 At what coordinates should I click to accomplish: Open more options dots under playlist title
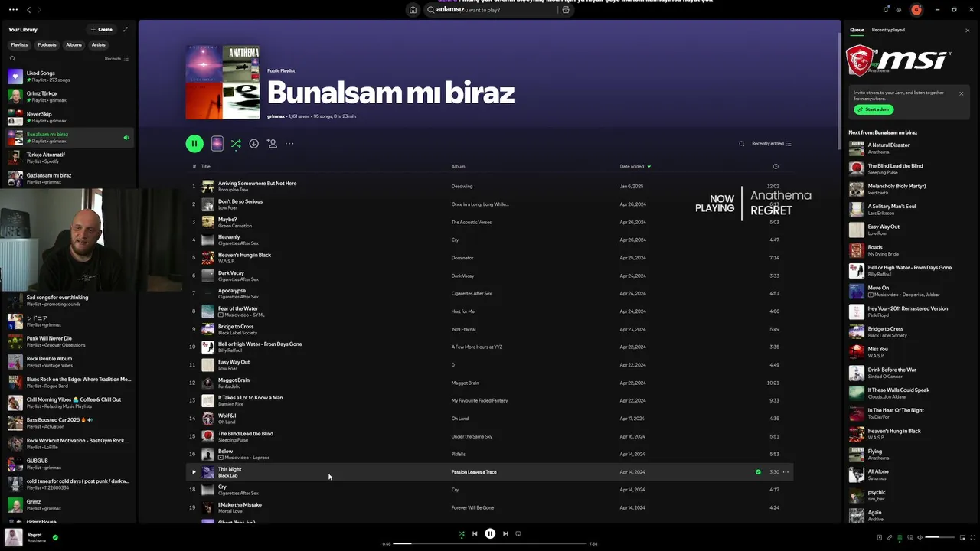click(x=289, y=143)
